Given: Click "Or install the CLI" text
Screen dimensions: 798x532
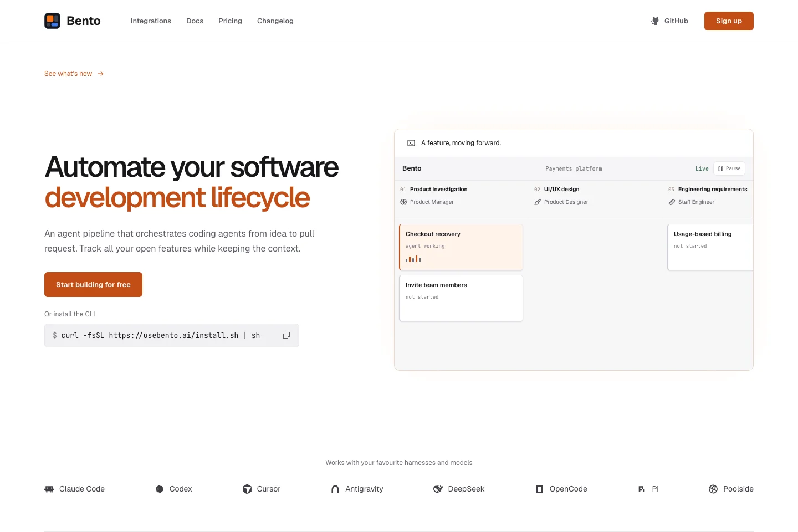Looking at the screenshot, I should pyautogui.click(x=70, y=314).
